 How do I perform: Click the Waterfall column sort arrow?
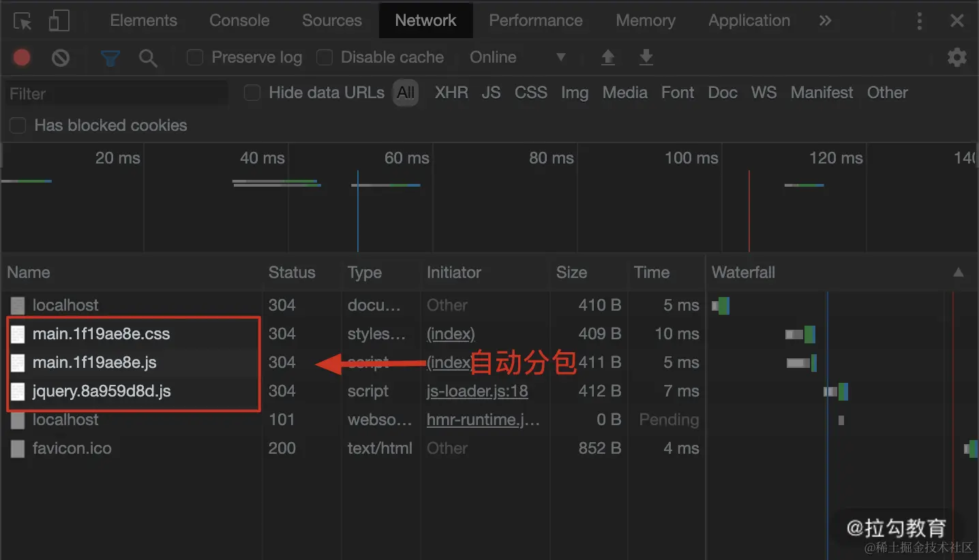click(959, 273)
